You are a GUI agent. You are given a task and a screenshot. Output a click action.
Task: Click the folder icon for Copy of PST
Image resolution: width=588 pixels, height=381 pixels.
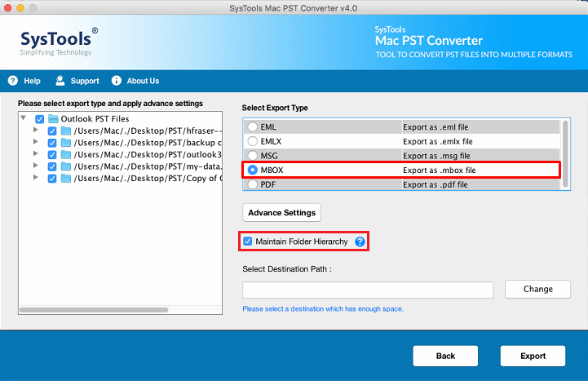pos(66,179)
